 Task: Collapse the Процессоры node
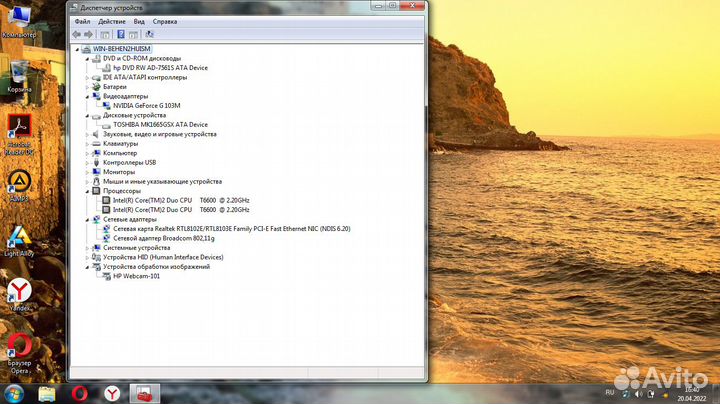point(87,191)
